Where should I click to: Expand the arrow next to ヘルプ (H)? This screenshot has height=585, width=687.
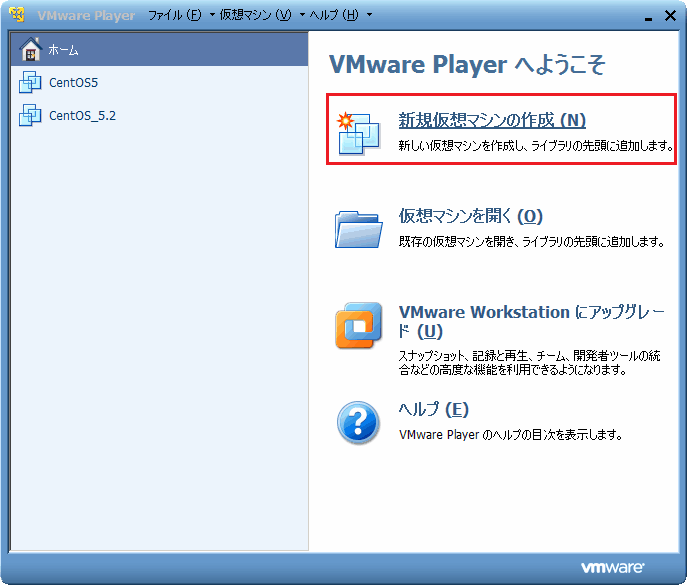click(x=369, y=15)
